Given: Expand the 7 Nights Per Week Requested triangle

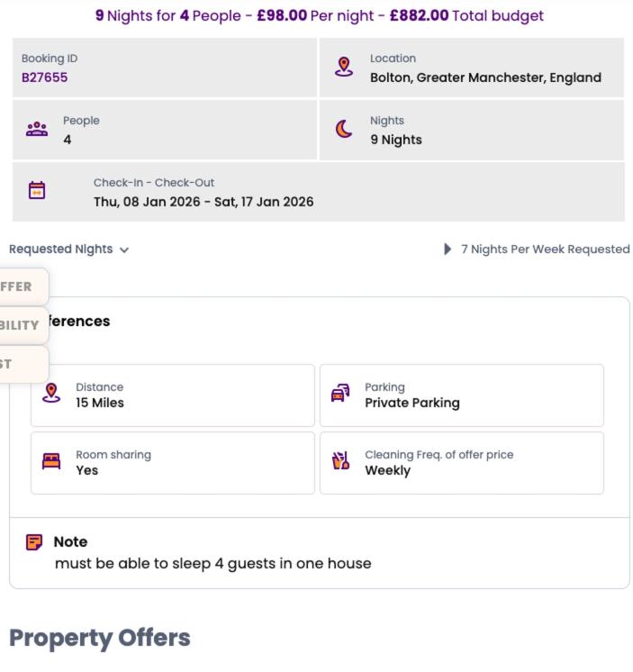Looking at the screenshot, I should (448, 250).
